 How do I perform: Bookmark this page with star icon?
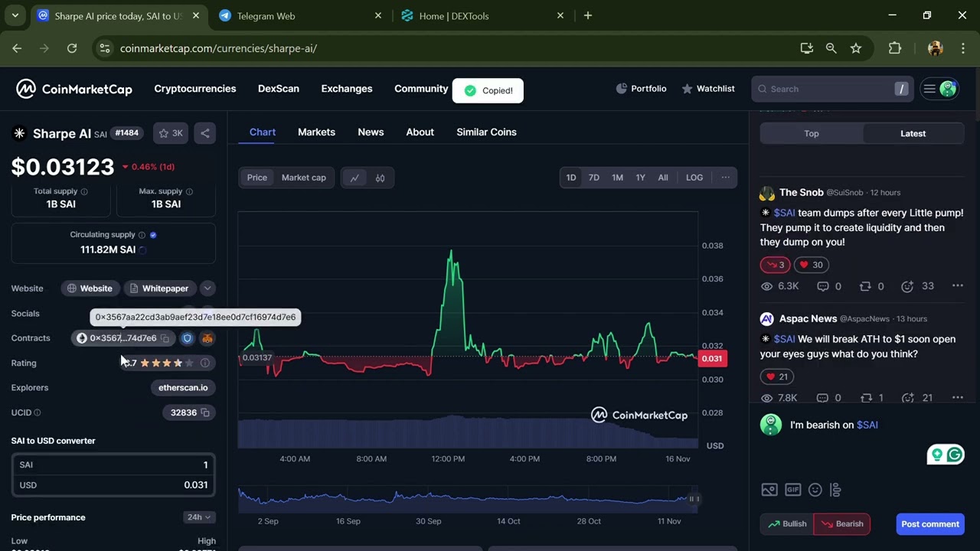click(x=856, y=48)
